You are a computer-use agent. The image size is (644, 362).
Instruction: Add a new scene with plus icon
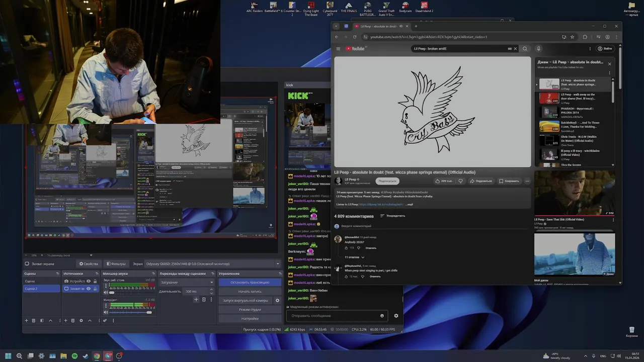[x=27, y=320]
